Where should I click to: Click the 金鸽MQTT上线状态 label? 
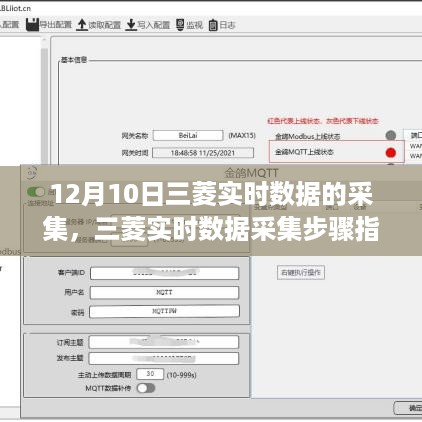tap(304, 152)
